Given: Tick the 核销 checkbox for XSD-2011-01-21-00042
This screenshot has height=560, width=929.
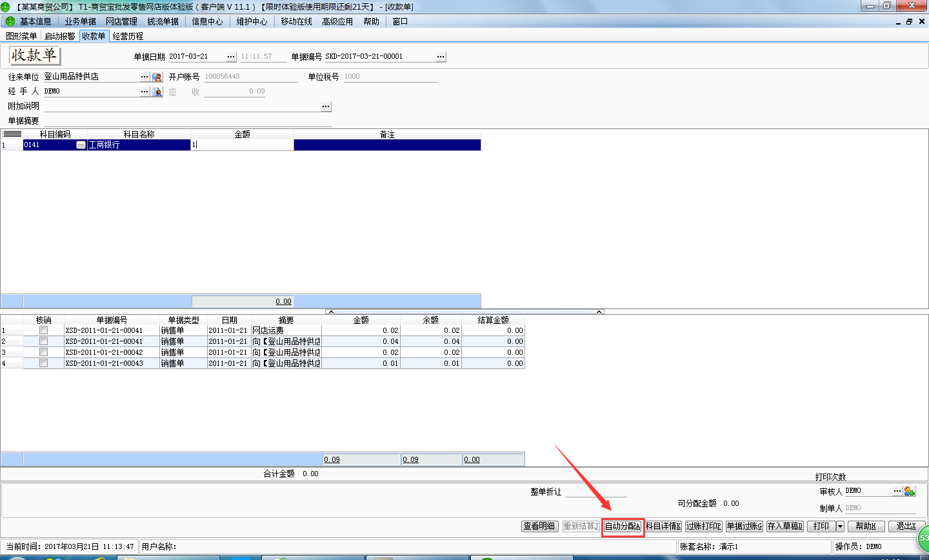Looking at the screenshot, I should [43, 352].
